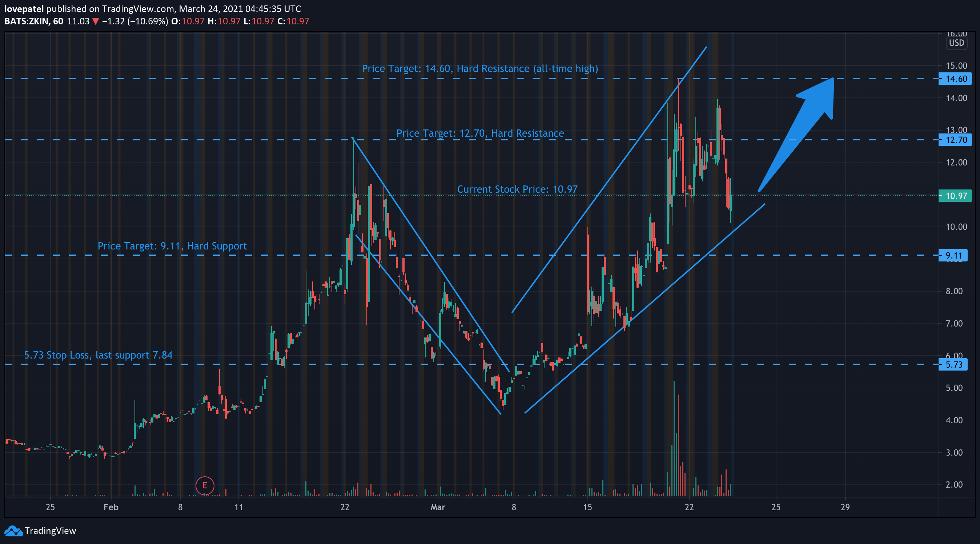Click the 12.70 price axis label

pyautogui.click(x=956, y=140)
